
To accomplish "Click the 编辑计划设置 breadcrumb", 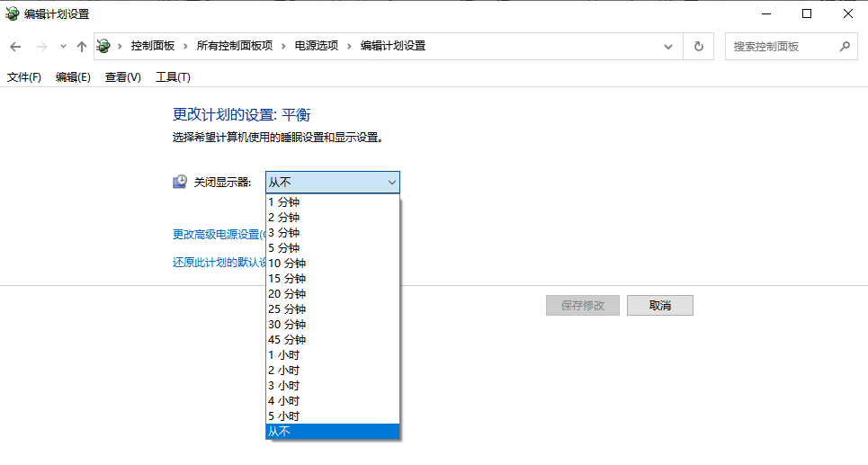I will click(x=393, y=46).
